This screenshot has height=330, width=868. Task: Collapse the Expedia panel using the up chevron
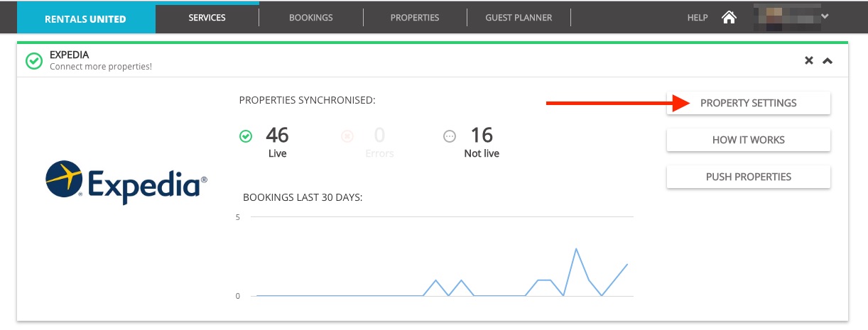(827, 61)
